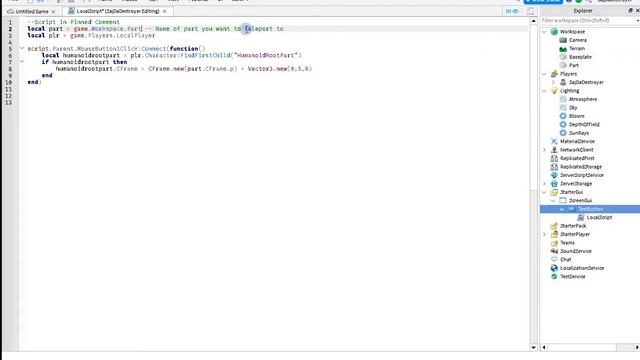Expand the ServerStorage node
This screenshot has width=640, height=360.
544,184
